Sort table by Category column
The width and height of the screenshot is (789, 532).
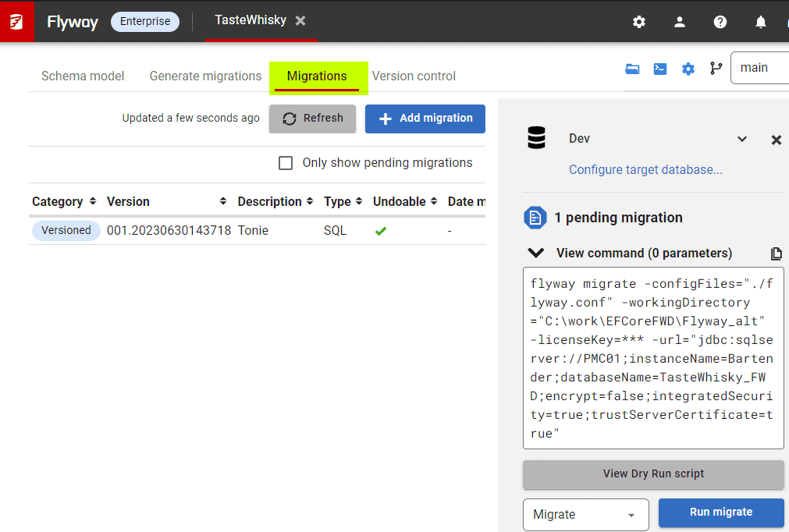pyautogui.click(x=93, y=201)
